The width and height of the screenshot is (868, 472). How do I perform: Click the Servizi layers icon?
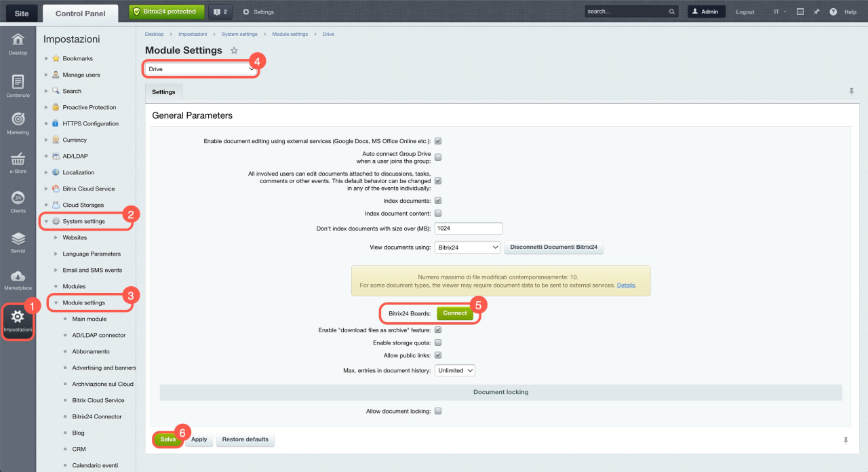click(x=18, y=240)
